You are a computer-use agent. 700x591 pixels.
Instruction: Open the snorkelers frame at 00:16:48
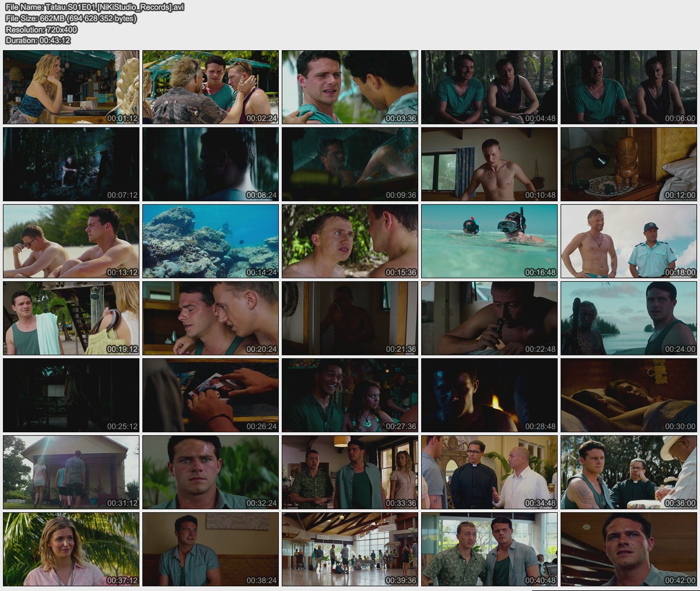489,241
